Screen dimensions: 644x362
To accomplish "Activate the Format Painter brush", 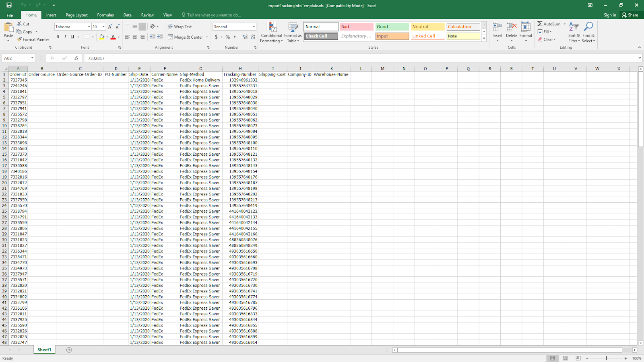I will tap(33, 39).
